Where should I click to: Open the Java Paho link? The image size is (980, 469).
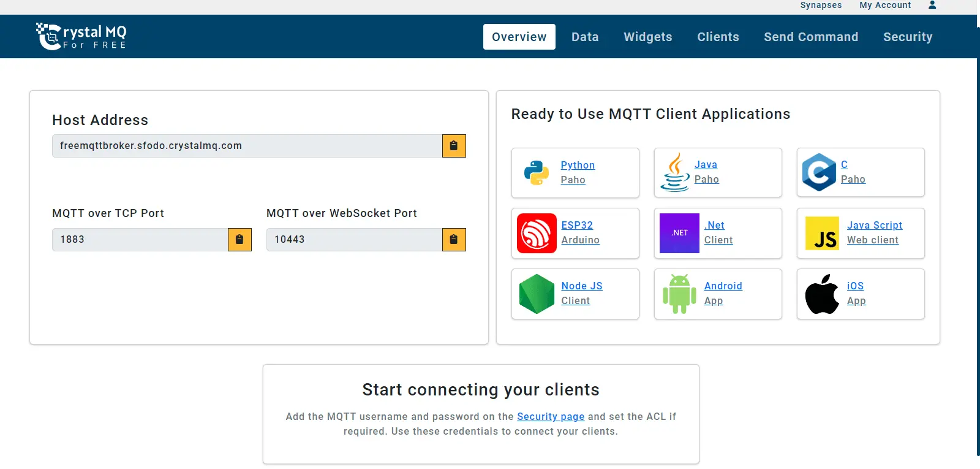pos(707,172)
